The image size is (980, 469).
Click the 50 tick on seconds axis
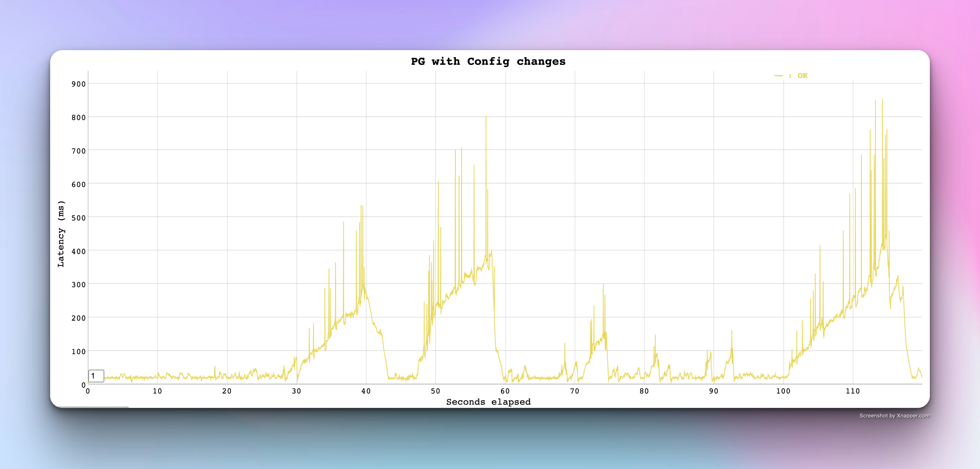point(435,391)
